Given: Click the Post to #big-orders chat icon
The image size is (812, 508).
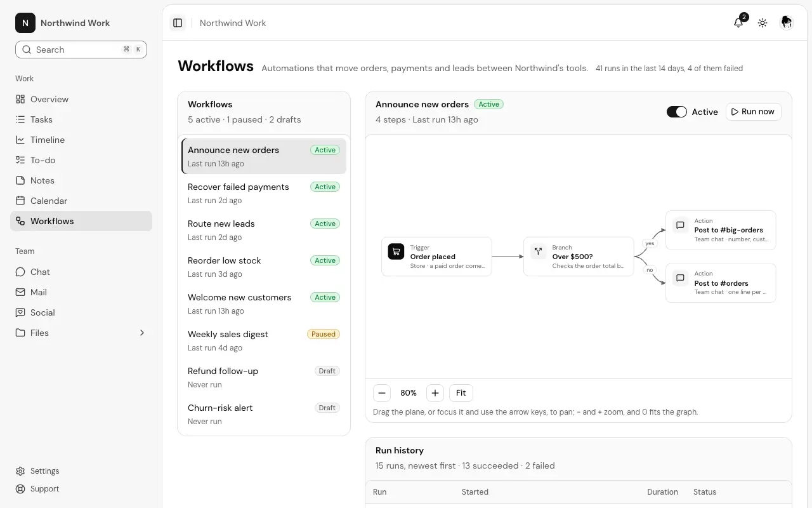Looking at the screenshot, I should tap(680, 225).
